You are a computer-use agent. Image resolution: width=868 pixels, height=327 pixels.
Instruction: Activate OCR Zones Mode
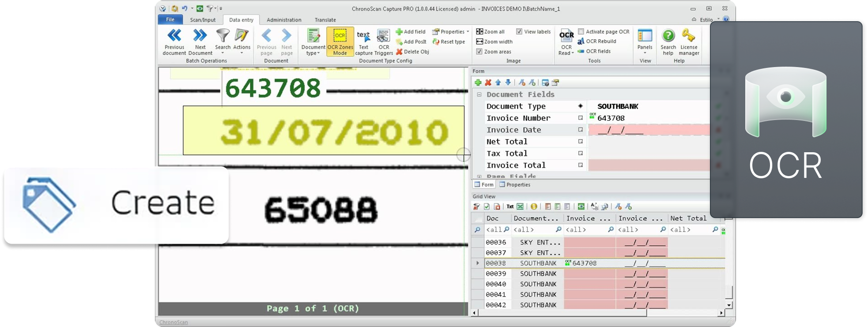point(340,41)
